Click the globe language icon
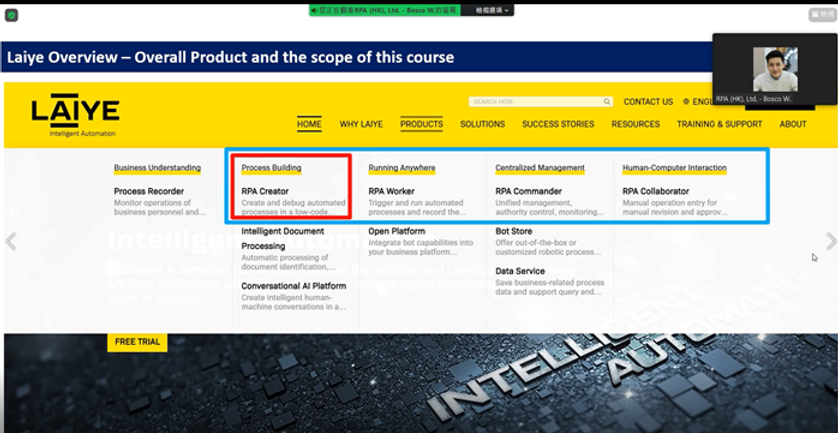This screenshot has height=433, width=838. 686,102
